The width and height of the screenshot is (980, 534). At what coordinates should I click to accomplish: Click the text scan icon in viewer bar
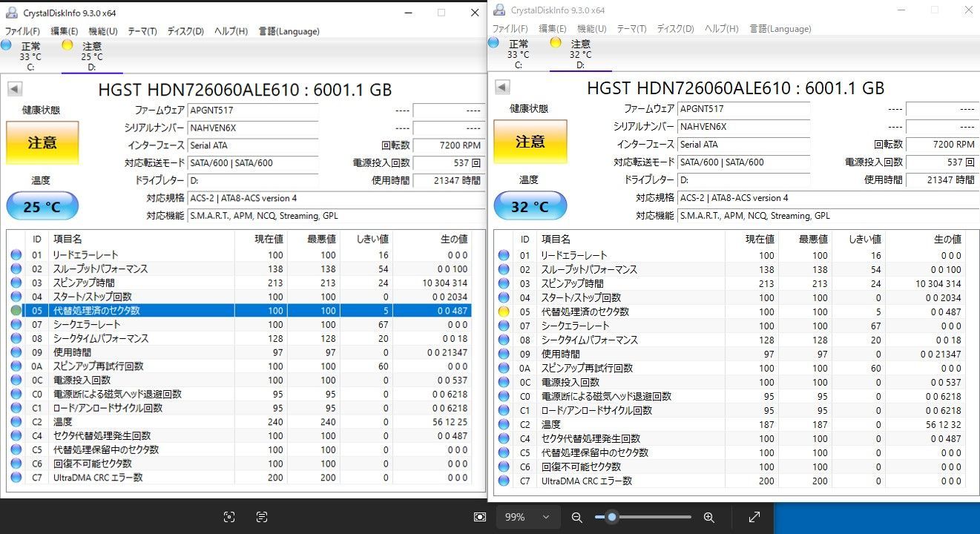click(x=262, y=517)
